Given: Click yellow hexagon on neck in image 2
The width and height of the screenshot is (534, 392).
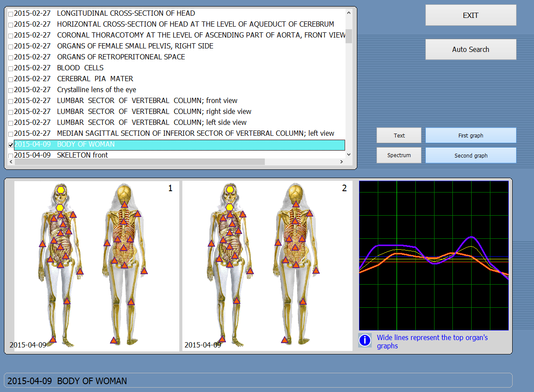Looking at the screenshot, I should (229, 207).
